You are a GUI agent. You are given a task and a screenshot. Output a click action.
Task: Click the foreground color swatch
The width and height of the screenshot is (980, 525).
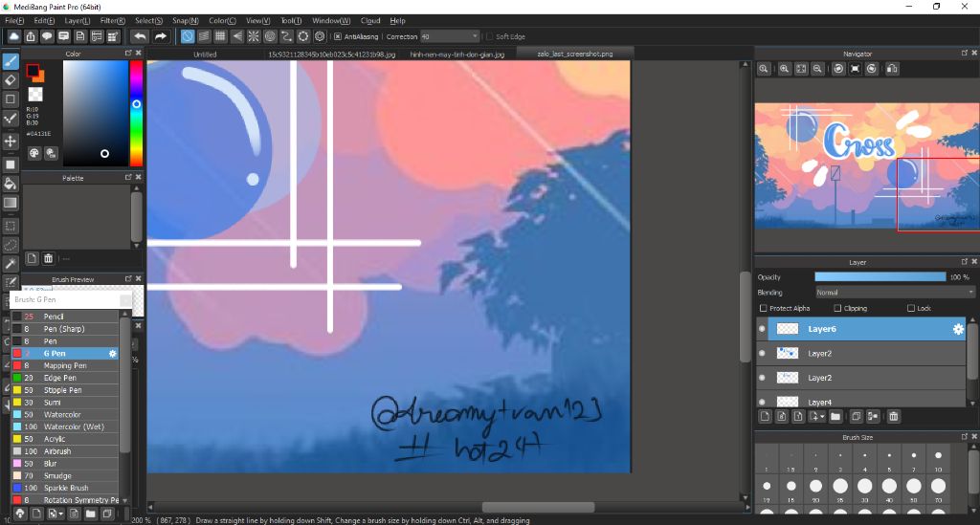(x=33, y=71)
